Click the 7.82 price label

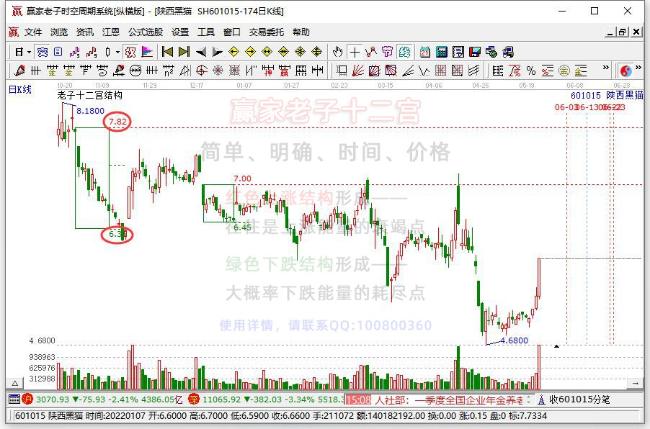(x=117, y=122)
